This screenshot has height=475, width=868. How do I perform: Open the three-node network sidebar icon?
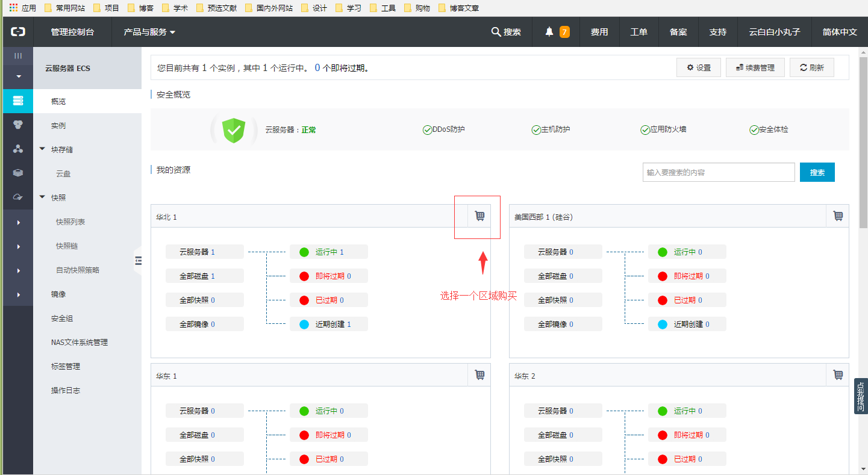[x=18, y=149]
